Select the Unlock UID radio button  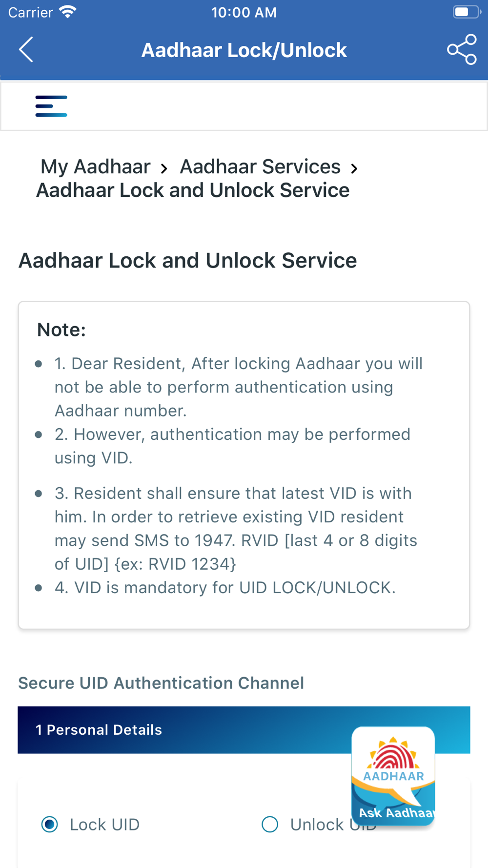coord(270,825)
